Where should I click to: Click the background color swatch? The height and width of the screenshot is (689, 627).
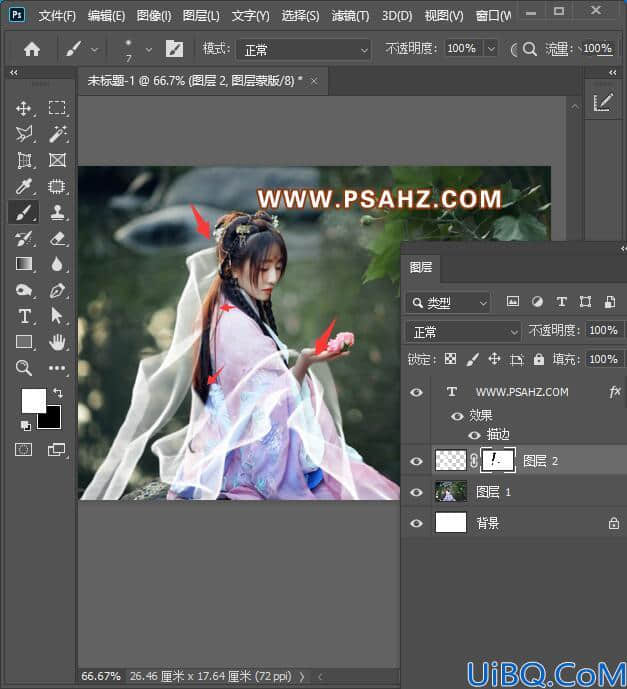tap(52, 420)
